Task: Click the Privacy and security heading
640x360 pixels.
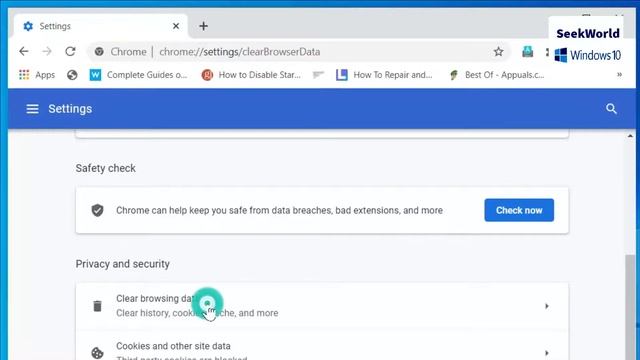Action: coord(122,264)
